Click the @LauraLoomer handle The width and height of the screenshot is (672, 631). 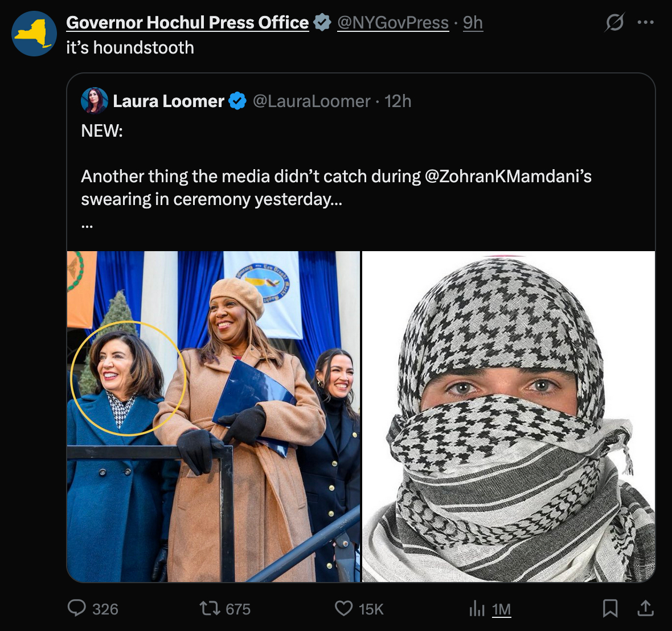point(312,101)
